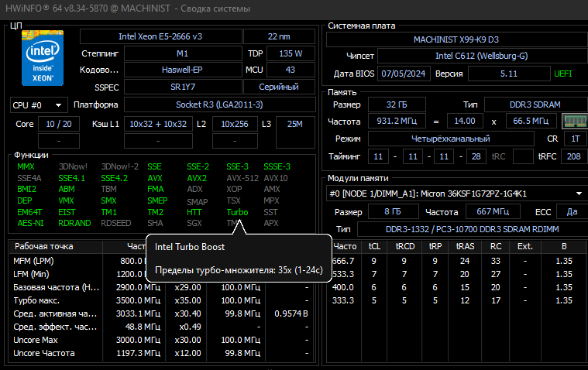Image resolution: width=588 pixels, height=370 pixels.
Task: Click the Серийный field
Action: (279, 87)
